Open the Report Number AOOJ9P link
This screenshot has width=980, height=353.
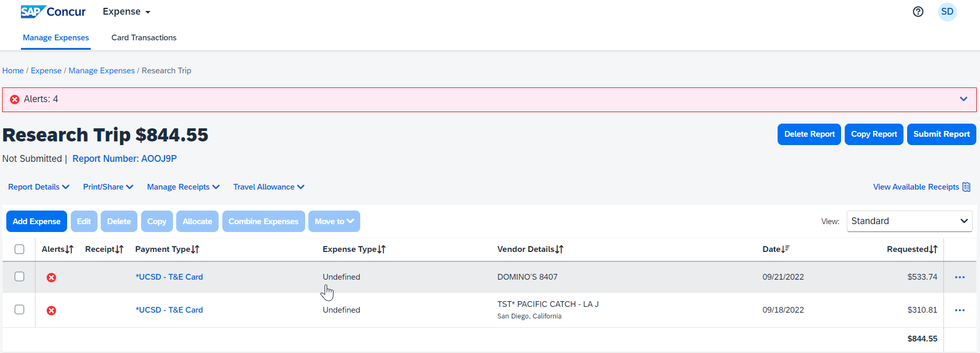pyautogui.click(x=124, y=159)
